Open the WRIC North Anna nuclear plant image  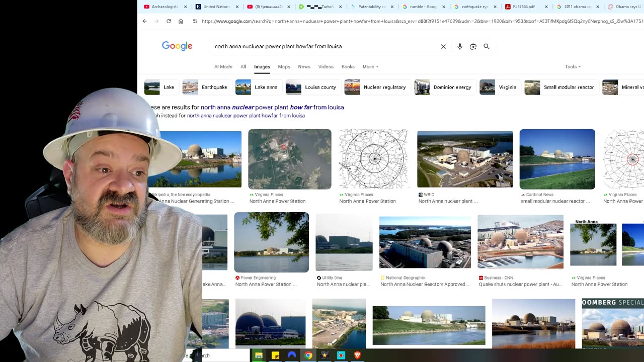[x=465, y=159]
